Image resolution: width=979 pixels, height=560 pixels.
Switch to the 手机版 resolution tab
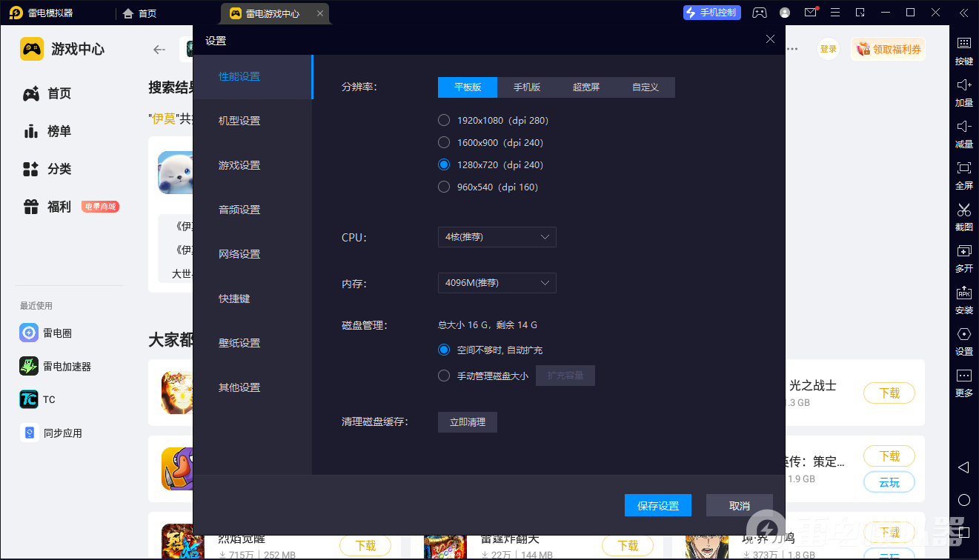coord(527,87)
